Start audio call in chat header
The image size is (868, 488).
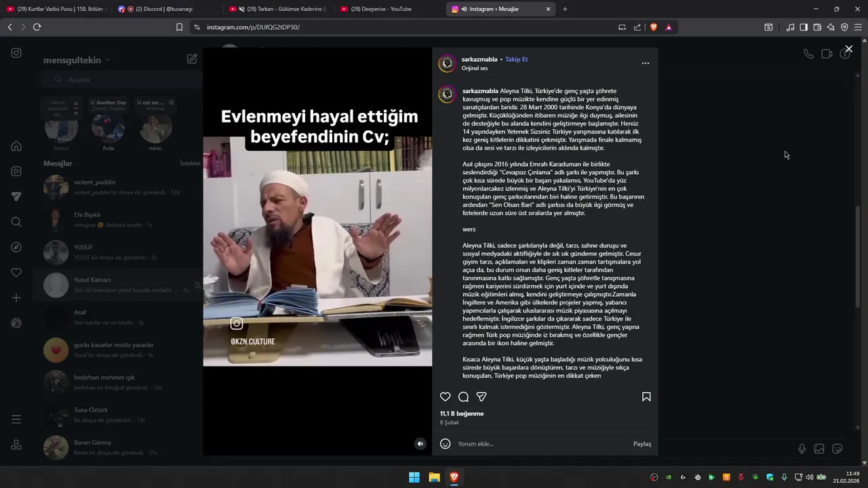(x=808, y=54)
